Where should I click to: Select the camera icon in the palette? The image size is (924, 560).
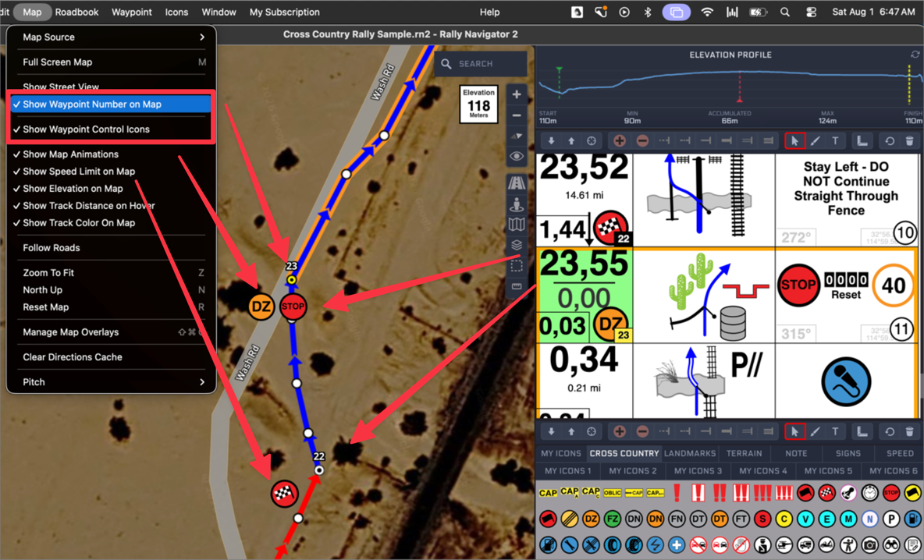coord(869,544)
